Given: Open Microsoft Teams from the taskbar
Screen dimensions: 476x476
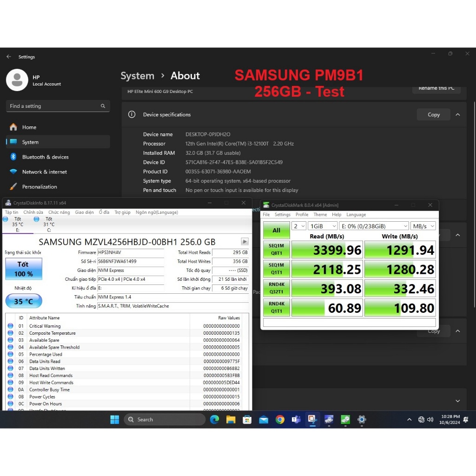Looking at the screenshot, I should (296, 420).
